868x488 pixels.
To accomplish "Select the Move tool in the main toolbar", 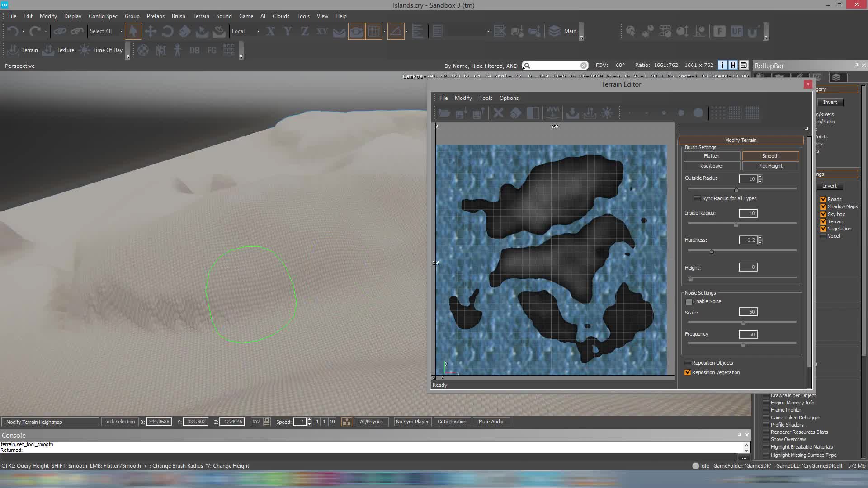I will [x=151, y=31].
